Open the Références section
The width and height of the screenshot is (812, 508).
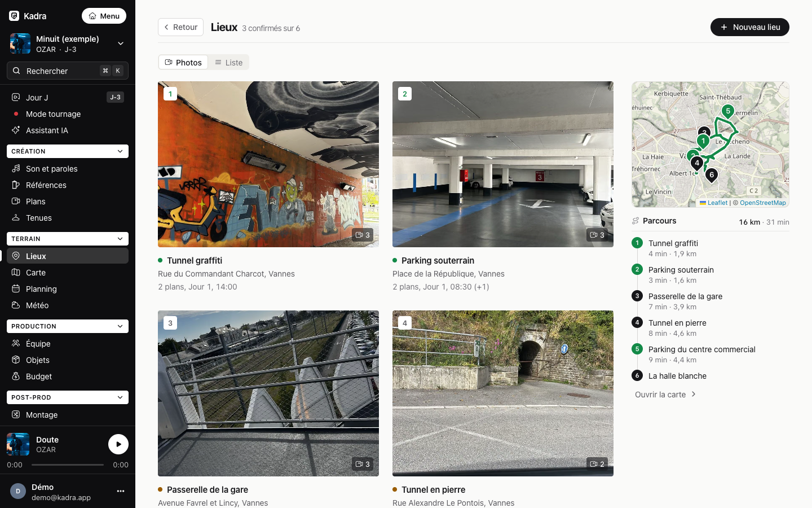coord(68,185)
